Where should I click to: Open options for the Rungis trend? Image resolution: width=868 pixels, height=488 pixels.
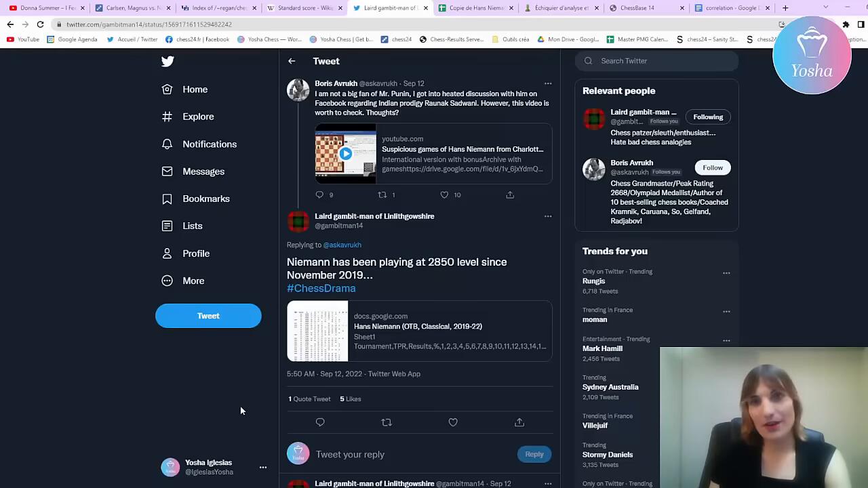click(726, 273)
